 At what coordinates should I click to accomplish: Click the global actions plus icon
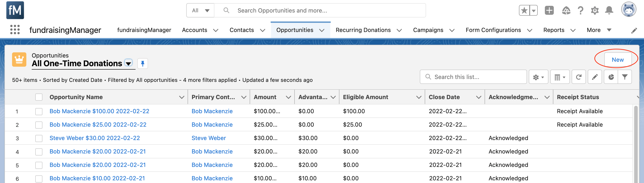(549, 11)
